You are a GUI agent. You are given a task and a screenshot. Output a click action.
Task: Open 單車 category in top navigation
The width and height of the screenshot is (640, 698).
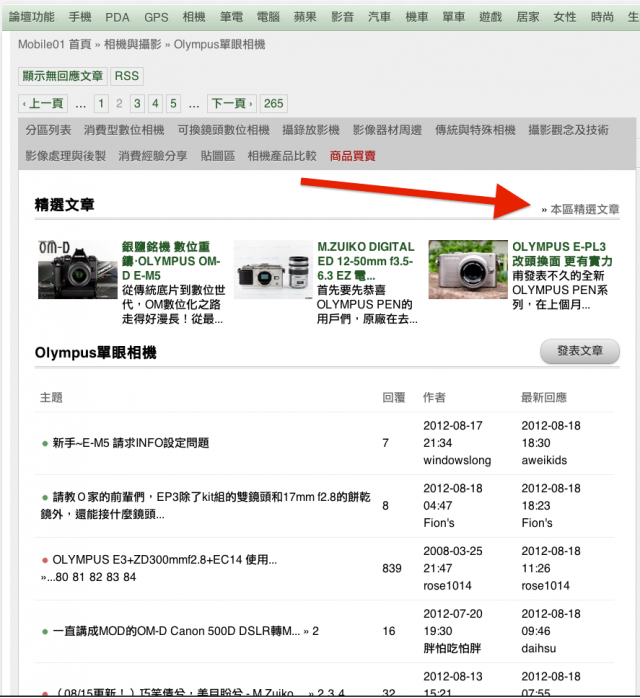pos(454,17)
